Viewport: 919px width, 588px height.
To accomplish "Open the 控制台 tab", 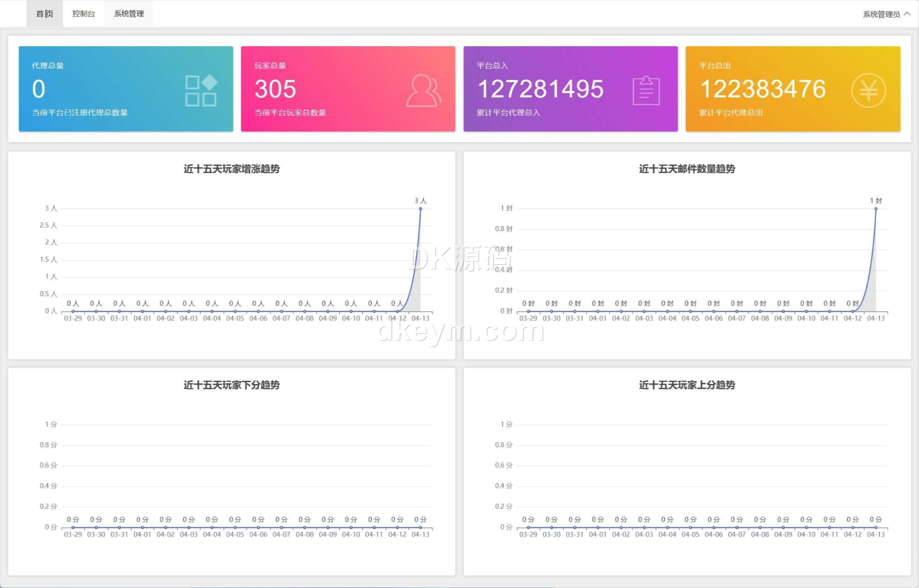I will pyautogui.click(x=83, y=14).
